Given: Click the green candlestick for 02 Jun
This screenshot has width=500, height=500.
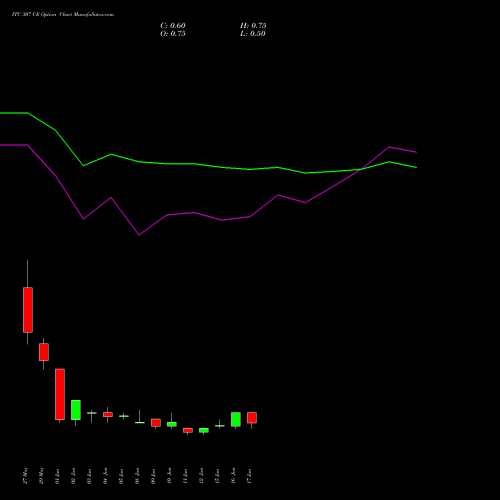Looking at the screenshot, I should click(76, 410).
